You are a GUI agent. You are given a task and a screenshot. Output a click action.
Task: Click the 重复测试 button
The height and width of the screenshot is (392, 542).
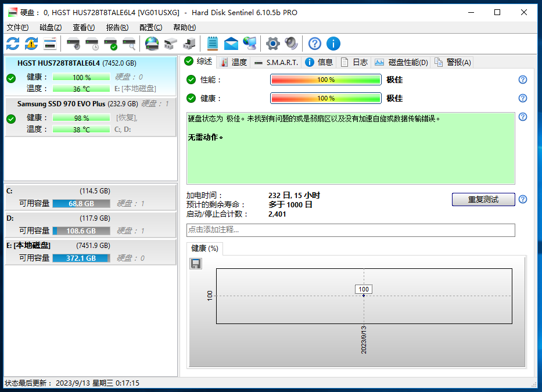tap(483, 199)
